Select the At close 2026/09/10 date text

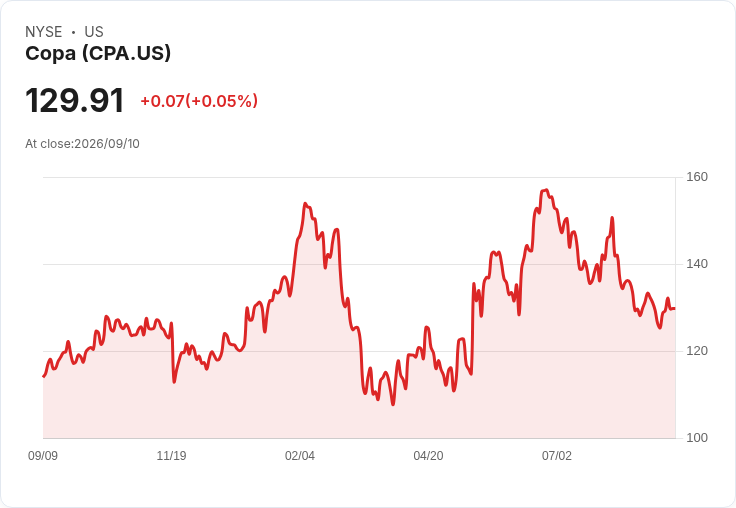click(x=82, y=144)
